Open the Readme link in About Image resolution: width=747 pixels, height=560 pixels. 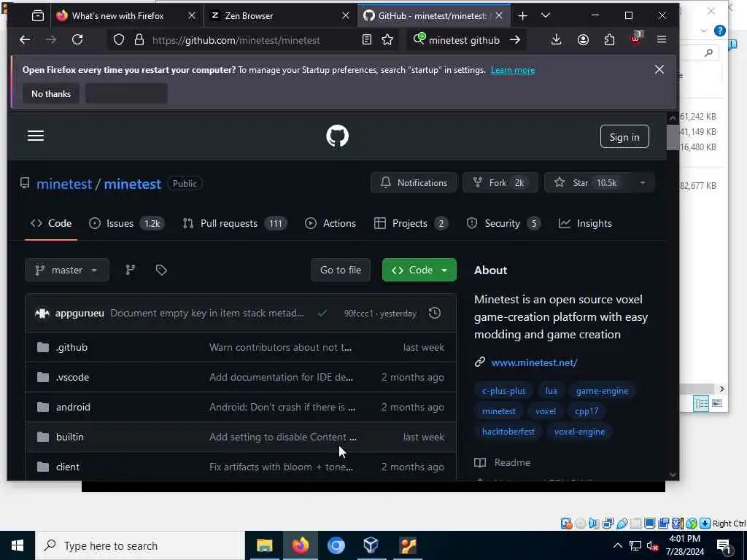coord(512,463)
